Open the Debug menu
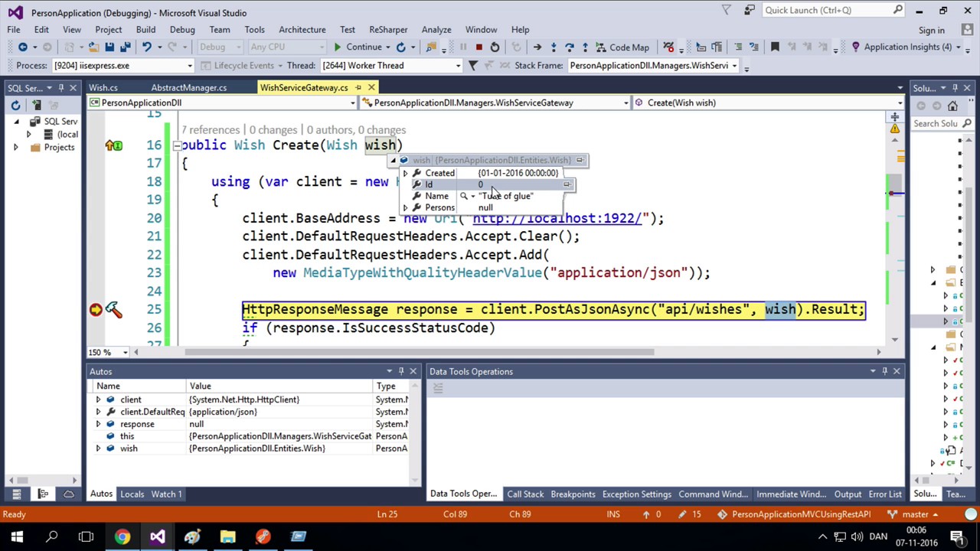Viewport: 980px width, 551px height. [182, 29]
